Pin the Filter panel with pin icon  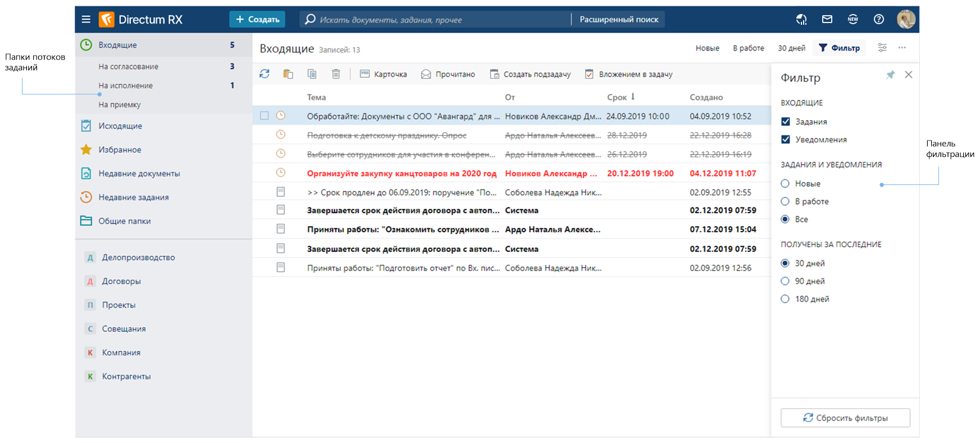[890, 75]
